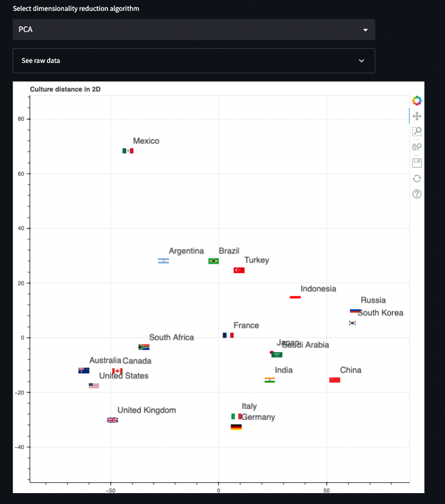Click the Brazil country label
445x504 pixels.
[x=228, y=251]
